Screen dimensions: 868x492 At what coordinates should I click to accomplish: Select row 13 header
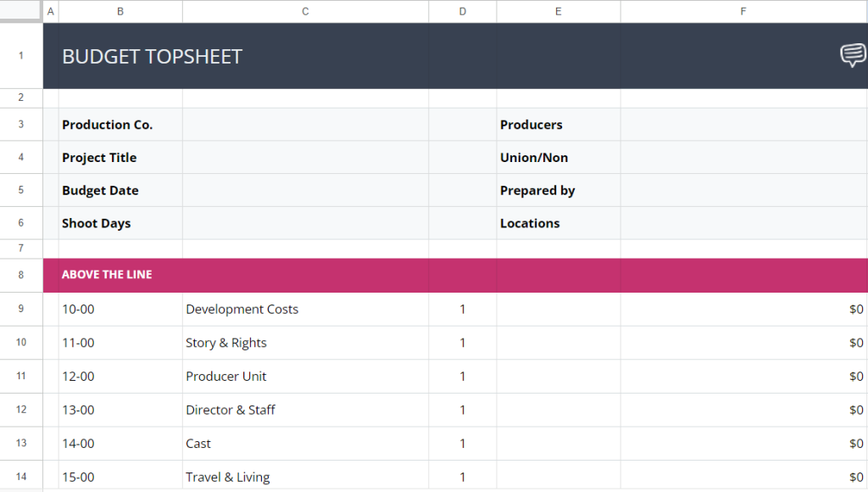(21, 444)
